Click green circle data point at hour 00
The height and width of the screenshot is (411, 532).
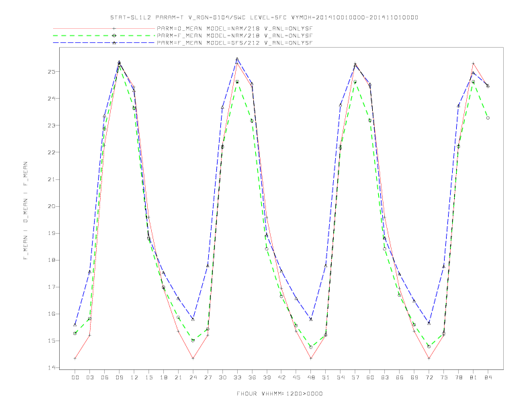click(x=75, y=333)
